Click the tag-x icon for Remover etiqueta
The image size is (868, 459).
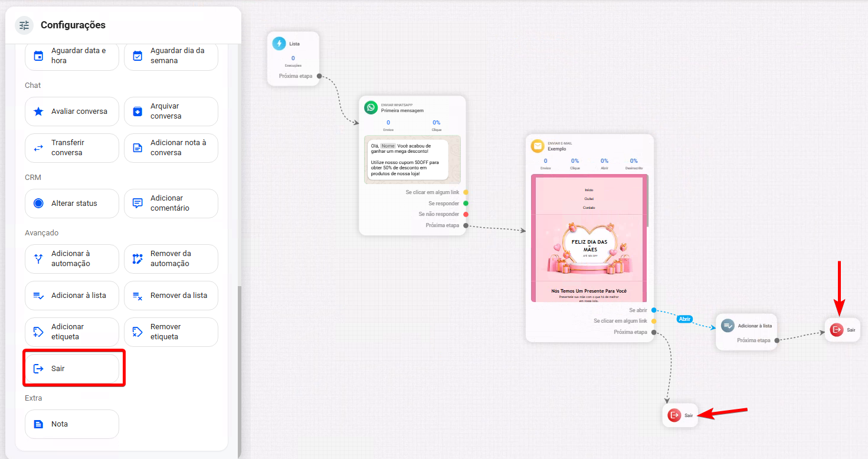(x=137, y=332)
